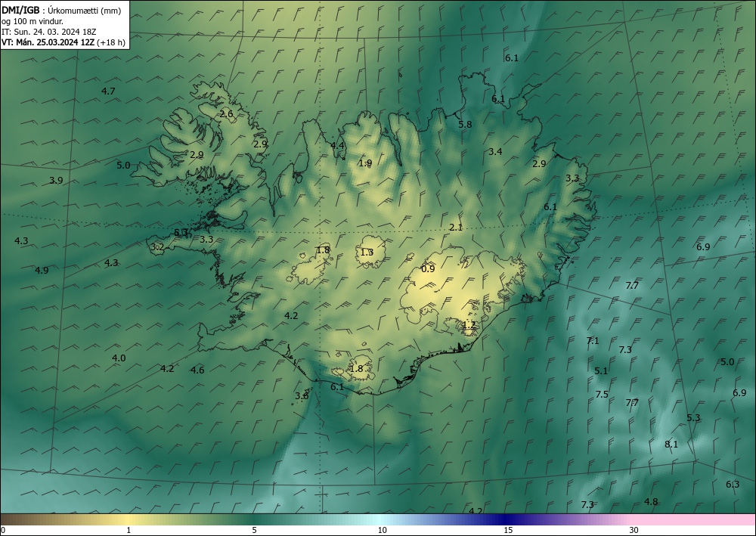This screenshot has width=756, height=536.
Task: Click the '4.8' value near the bottom
Action: (x=651, y=502)
